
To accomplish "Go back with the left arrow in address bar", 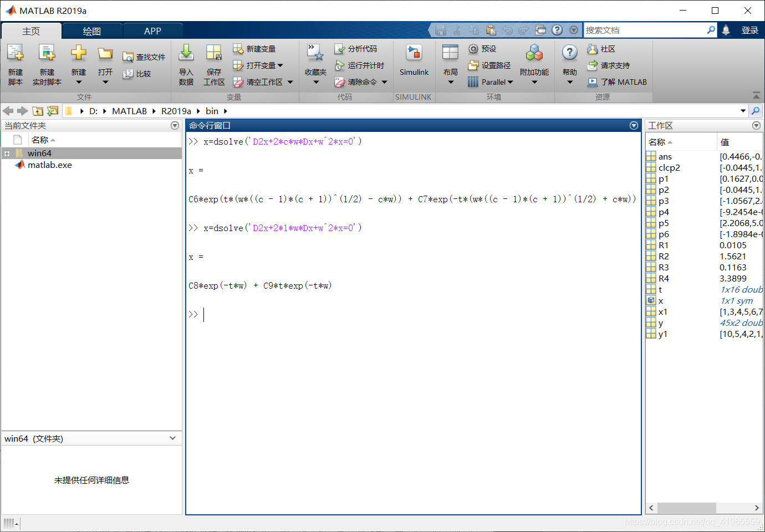I will [x=8, y=111].
